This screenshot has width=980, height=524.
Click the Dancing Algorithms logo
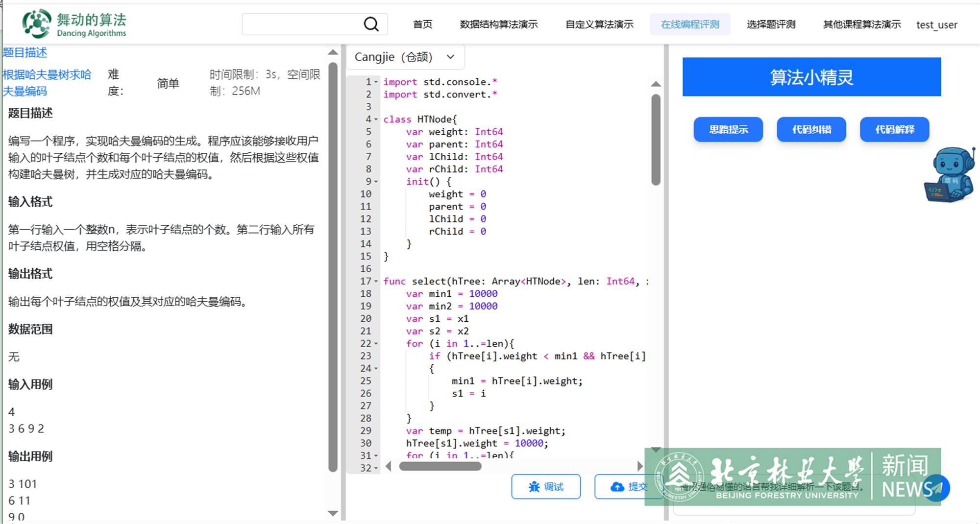point(74,24)
